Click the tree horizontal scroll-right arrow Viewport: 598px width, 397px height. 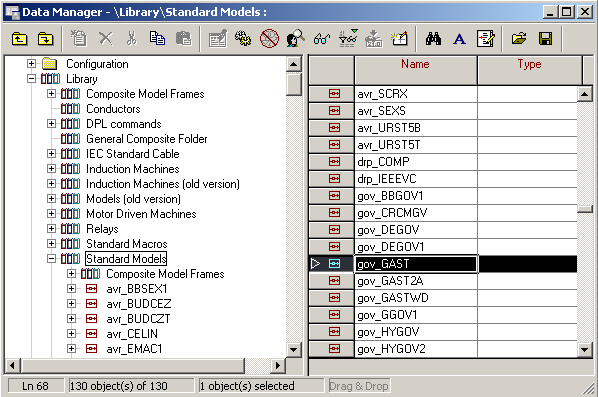pyautogui.click(x=278, y=365)
